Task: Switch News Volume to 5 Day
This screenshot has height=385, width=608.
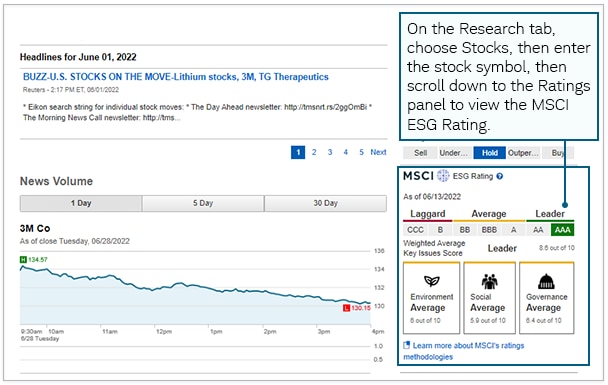Action: coord(203,204)
